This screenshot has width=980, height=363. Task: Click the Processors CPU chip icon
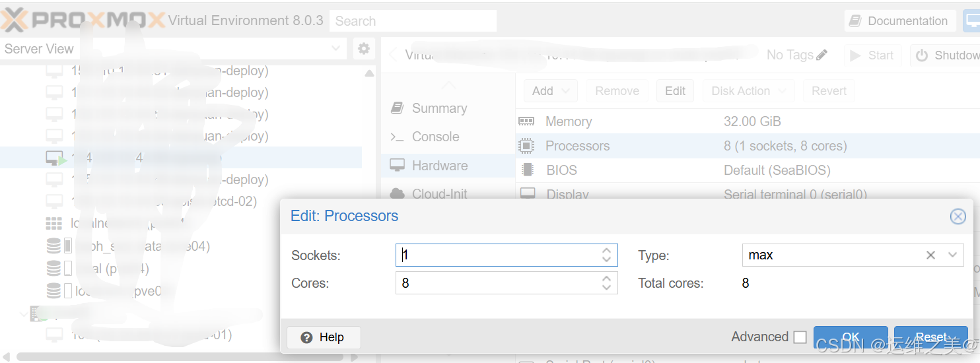coord(526,146)
